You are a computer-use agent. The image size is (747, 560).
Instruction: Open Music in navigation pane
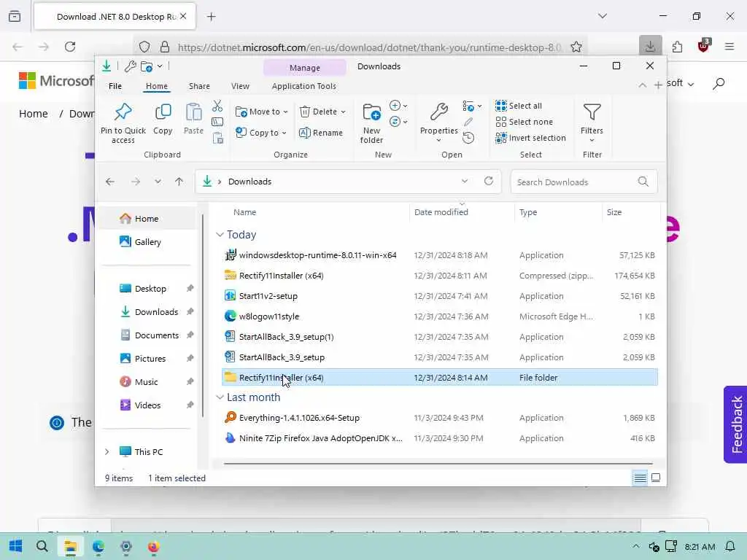(x=146, y=382)
